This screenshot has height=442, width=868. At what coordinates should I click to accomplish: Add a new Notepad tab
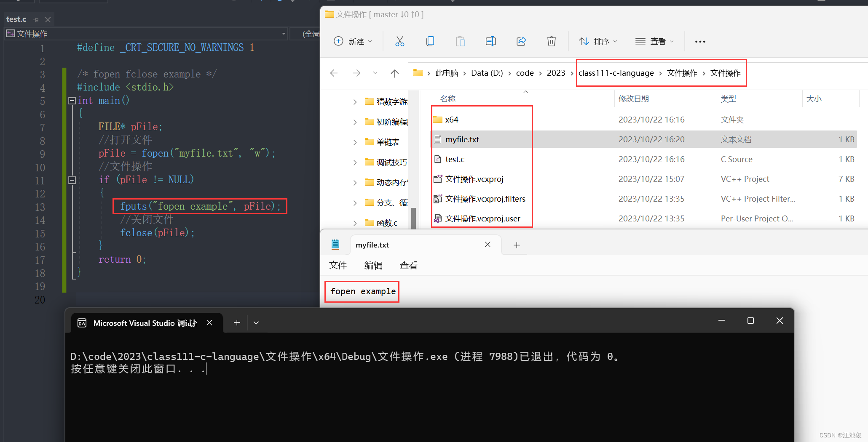coord(517,245)
